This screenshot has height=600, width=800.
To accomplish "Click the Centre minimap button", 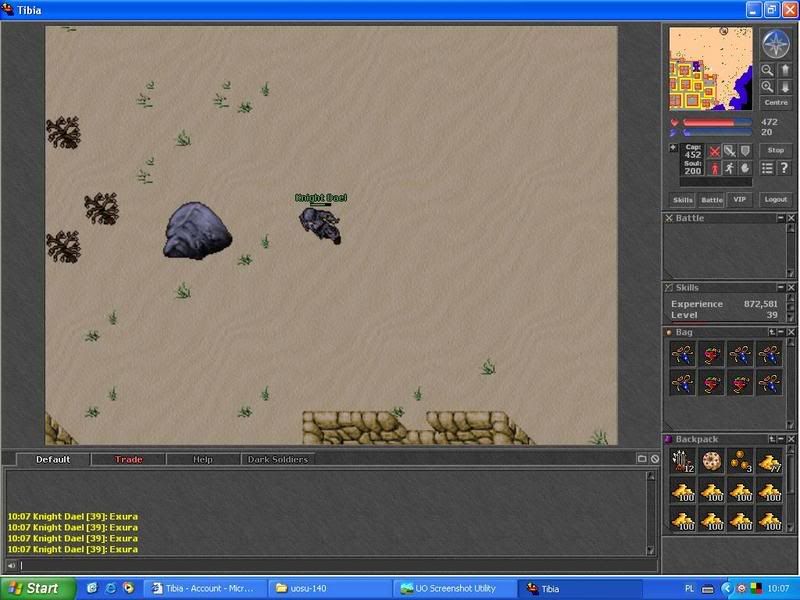I will point(776,103).
